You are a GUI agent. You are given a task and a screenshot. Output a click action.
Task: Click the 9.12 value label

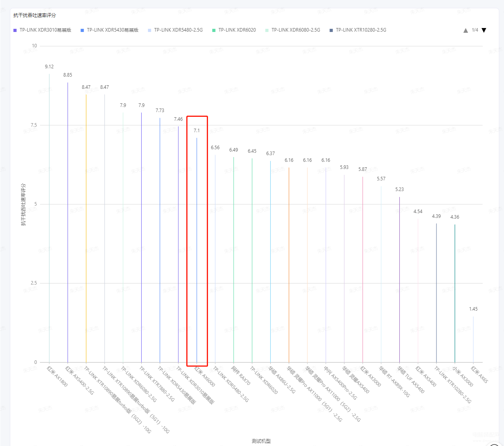pyautogui.click(x=49, y=67)
